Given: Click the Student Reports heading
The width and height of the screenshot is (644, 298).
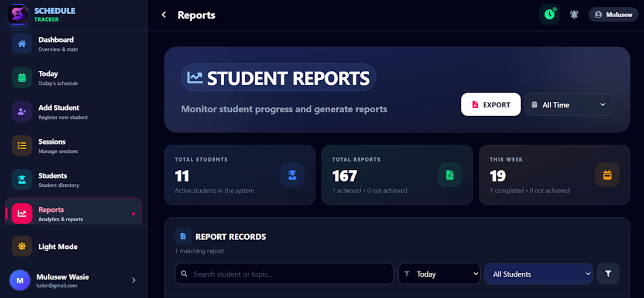Looking at the screenshot, I should click(288, 78).
